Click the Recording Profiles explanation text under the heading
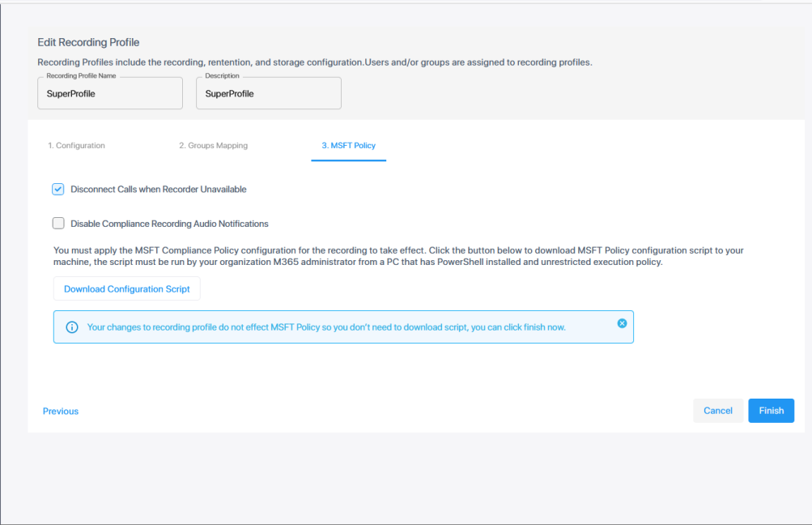Image resolution: width=812 pixels, height=525 pixels. [315, 62]
